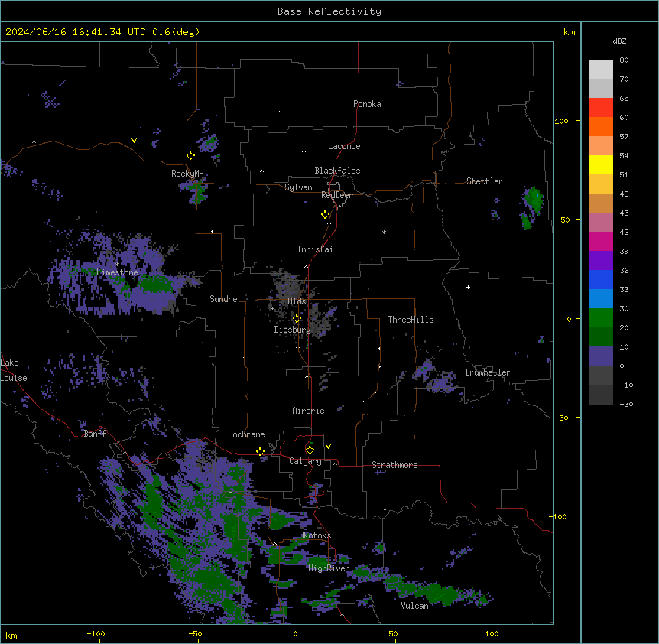Screen dimensions: 659x644
Task: Click the Okotoks label
Action: tap(315, 535)
